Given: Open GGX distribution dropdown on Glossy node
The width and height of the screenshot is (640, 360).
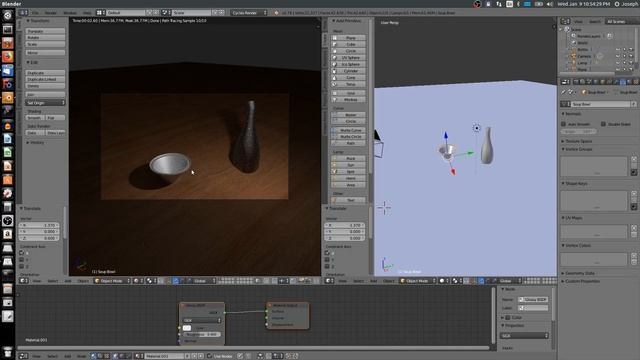Looking at the screenshot, I should [x=202, y=320].
